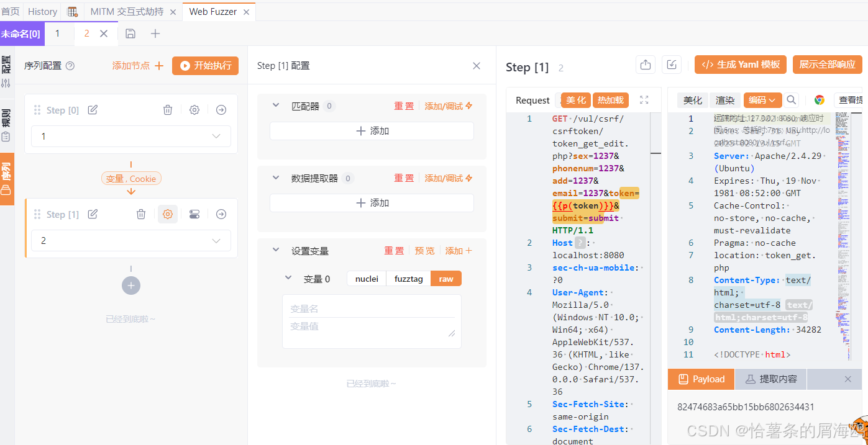Click help icon beside 序列配置
This screenshot has width=868, height=445.
pyautogui.click(x=70, y=66)
